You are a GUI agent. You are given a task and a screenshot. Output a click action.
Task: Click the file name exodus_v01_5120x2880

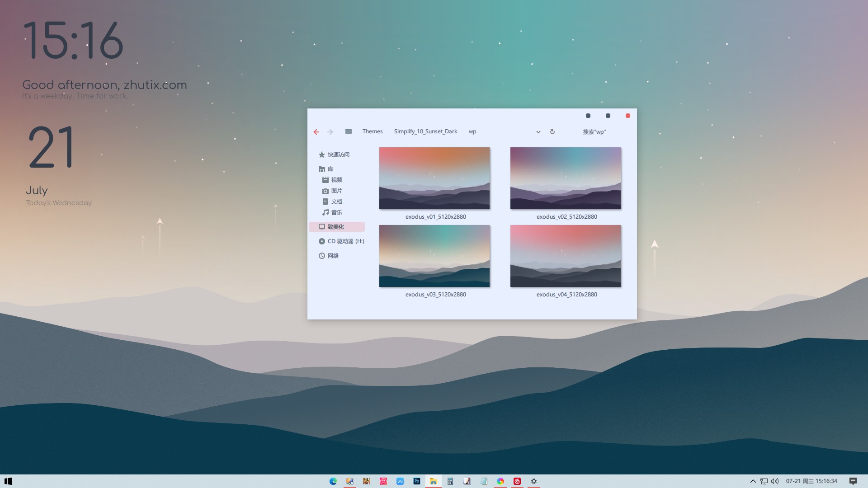(x=435, y=217)
